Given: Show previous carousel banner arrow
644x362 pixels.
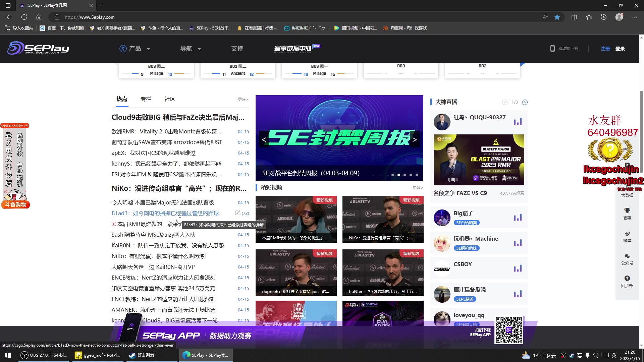Looking at the screenshot, I should (x=264, y=139).
